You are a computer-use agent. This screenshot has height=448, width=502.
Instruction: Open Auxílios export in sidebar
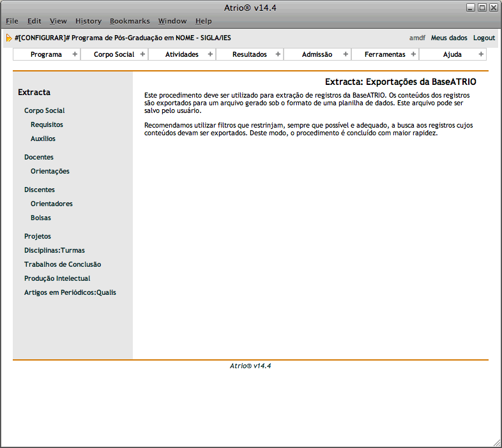click(43, 138)
